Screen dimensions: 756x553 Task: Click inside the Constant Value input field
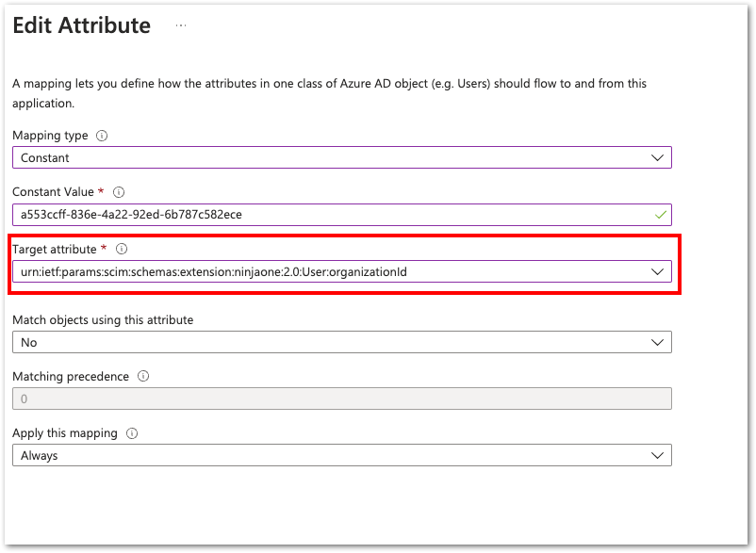pos(283,214)
